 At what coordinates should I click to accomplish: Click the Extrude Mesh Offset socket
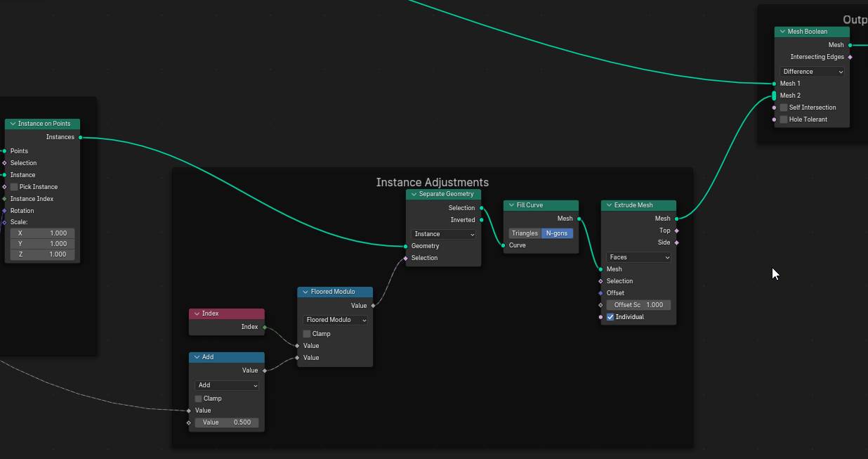[x=600, y=293]
